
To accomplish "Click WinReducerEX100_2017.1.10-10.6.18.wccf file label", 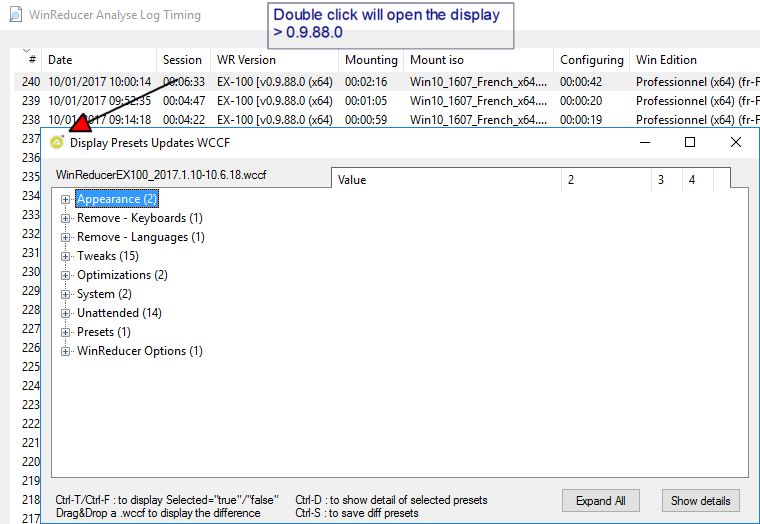I will [x=161, y=175].
